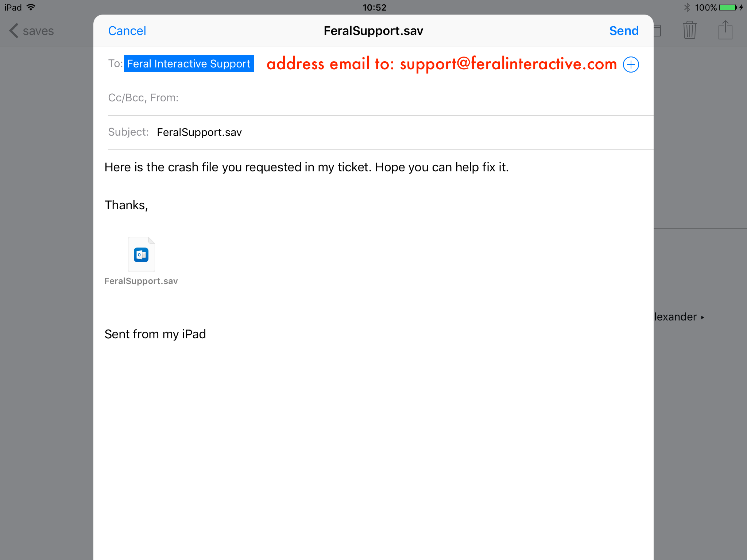Viewport: 747px width, 560px height.
Task: Expand the partially hidden lexander arrow item
Action: [679, 317]
